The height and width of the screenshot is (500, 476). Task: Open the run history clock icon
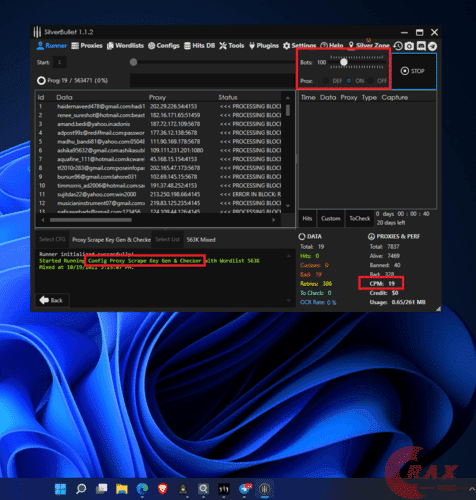pos(398,46)
